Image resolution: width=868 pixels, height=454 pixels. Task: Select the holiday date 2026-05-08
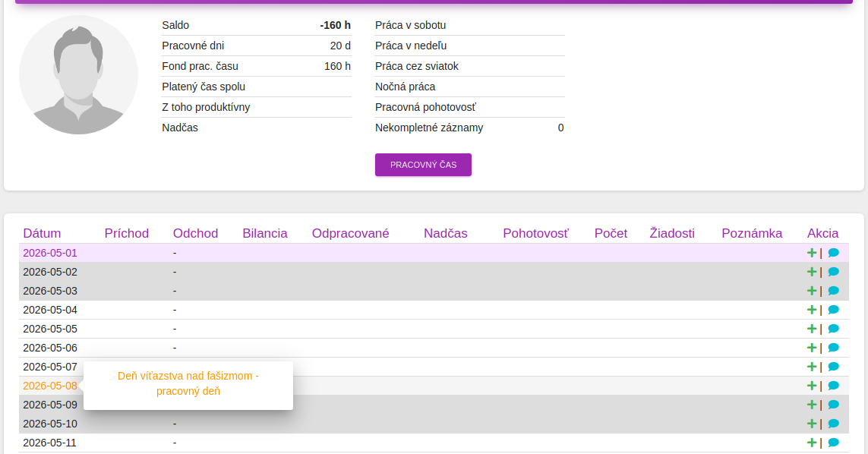coord(50,386)
